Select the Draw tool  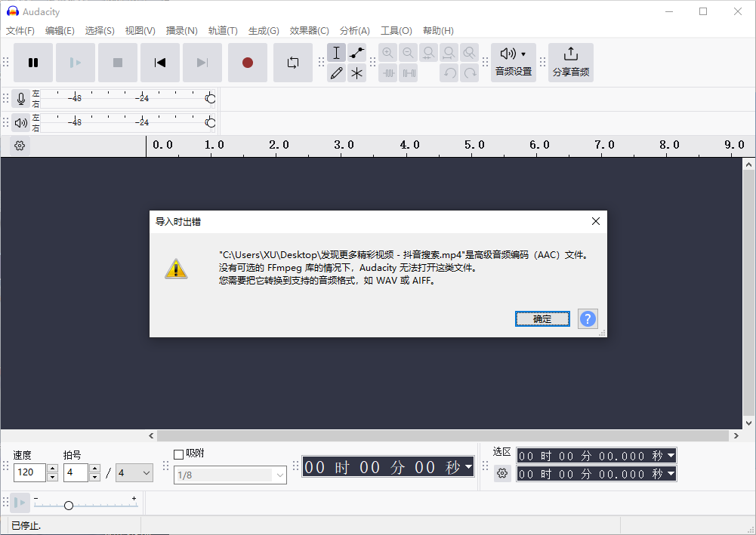point(336,73)
